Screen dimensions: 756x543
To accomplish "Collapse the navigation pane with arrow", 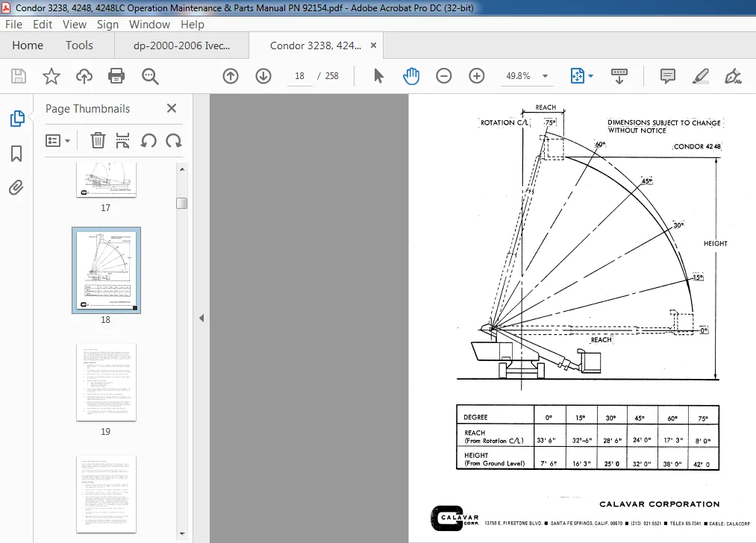I will click(x=202, y=318).
